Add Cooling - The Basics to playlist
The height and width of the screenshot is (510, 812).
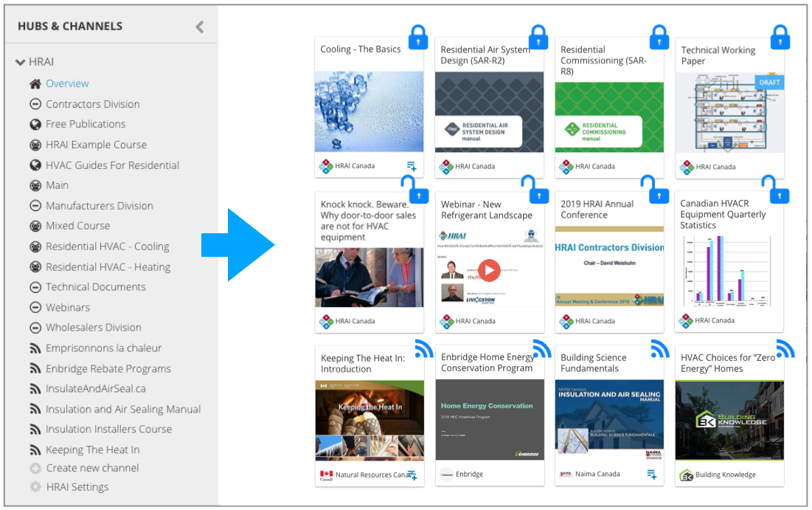click(x=412, y=166)
